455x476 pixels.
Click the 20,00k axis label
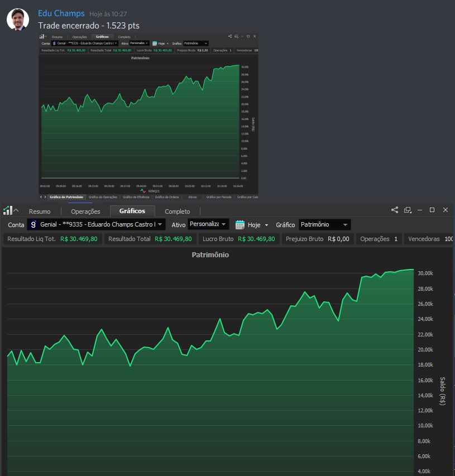[425, 350]
